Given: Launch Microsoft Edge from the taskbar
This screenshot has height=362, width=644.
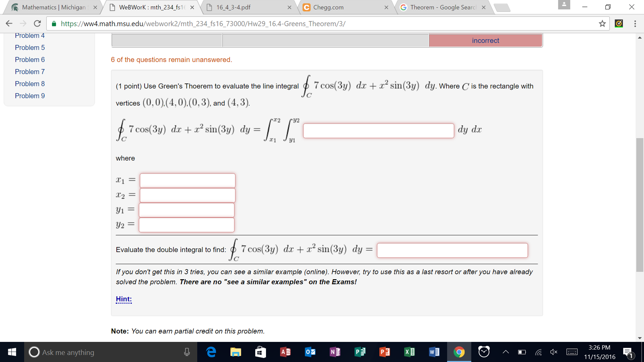Looking at the screenshot, I should click(x=211, y=352).
